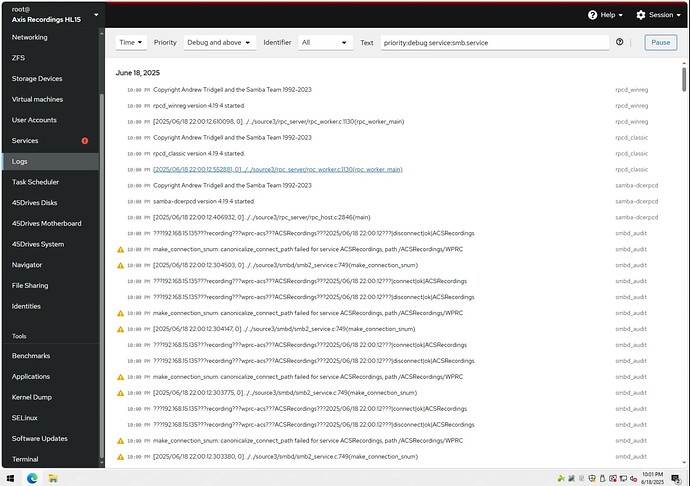Screen dimensions: 690x486
Task: Click warning icon on the 303380 log entry
Action: coord(120,457)
